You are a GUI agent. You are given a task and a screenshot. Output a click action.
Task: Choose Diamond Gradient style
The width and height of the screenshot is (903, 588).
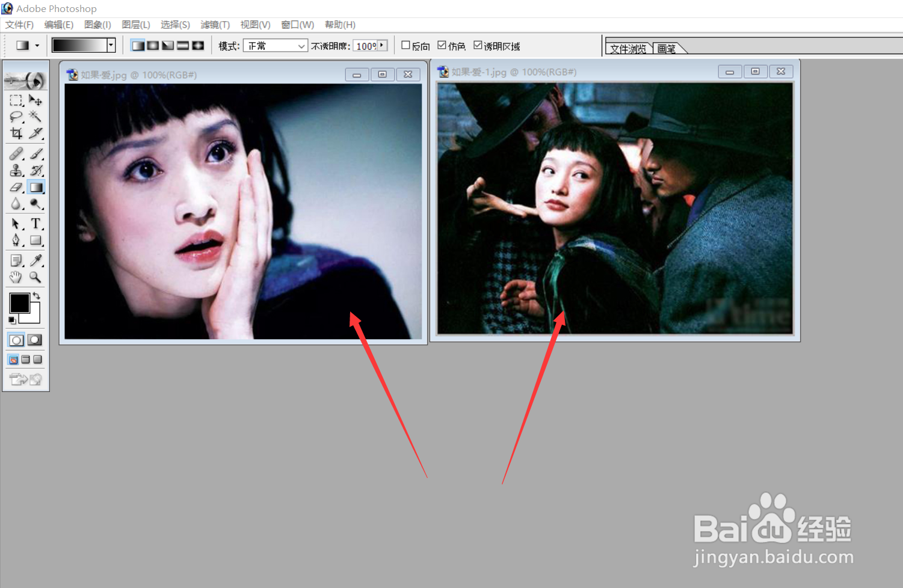click(x=198, y=46)
